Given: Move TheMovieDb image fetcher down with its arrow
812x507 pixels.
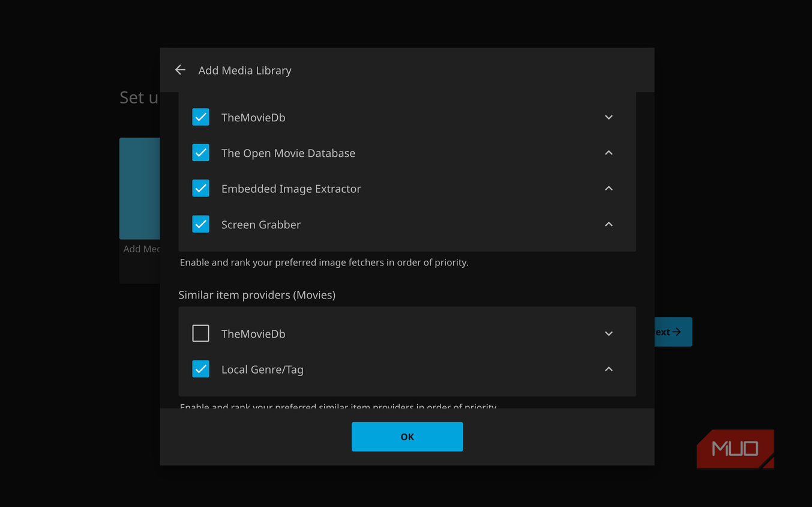Looking at the screenshot, I should [x=609, y=117].
